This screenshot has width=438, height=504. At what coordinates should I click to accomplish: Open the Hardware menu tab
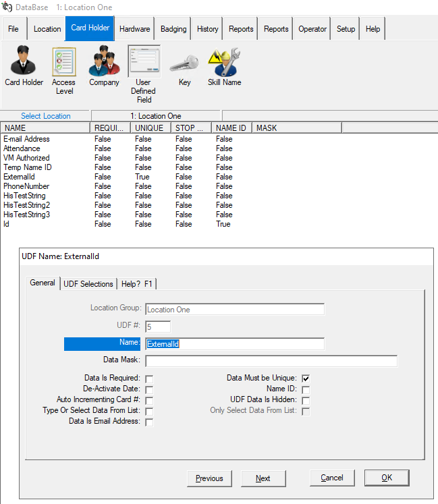click(134, 29)
